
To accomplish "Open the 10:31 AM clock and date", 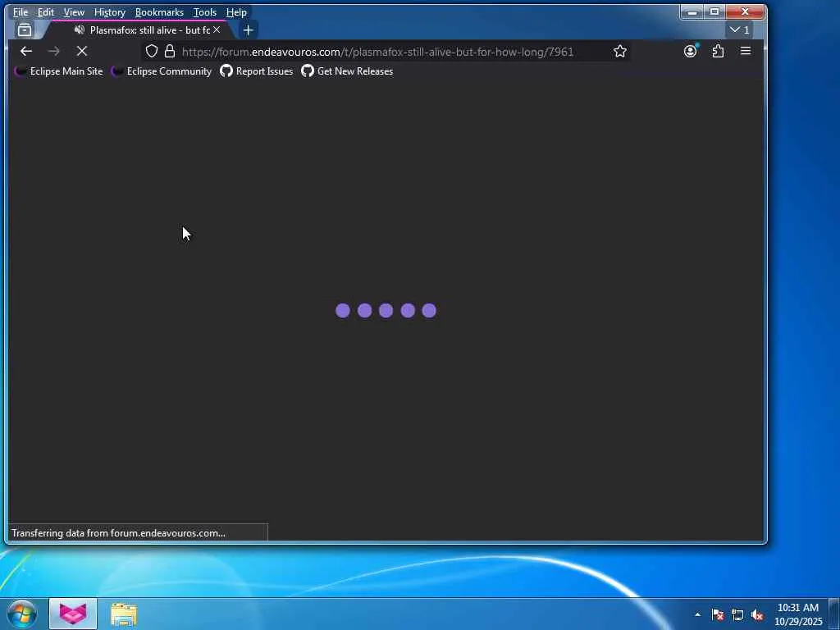I will [797, 614].
